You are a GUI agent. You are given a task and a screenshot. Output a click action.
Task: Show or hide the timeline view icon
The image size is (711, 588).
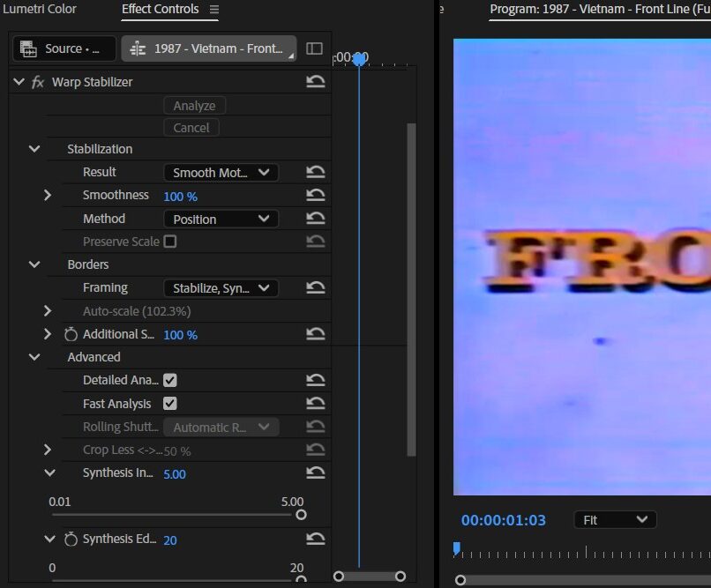[314, 48]
